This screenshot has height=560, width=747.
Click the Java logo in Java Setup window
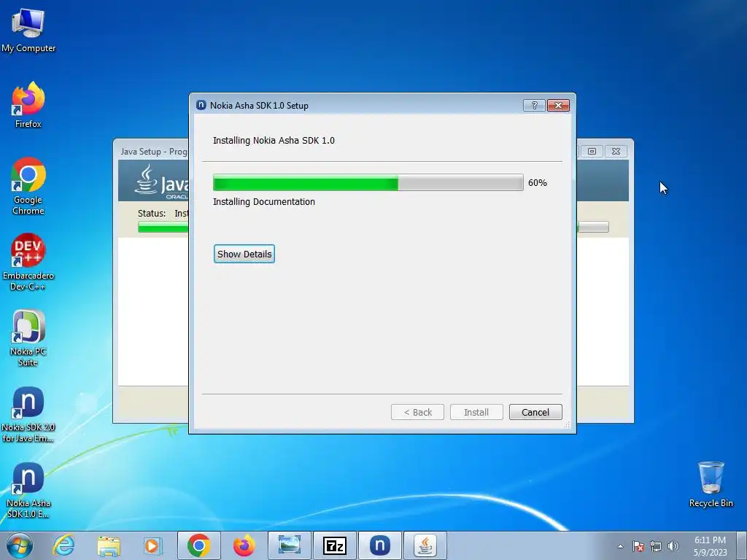[x=161, y=181]
